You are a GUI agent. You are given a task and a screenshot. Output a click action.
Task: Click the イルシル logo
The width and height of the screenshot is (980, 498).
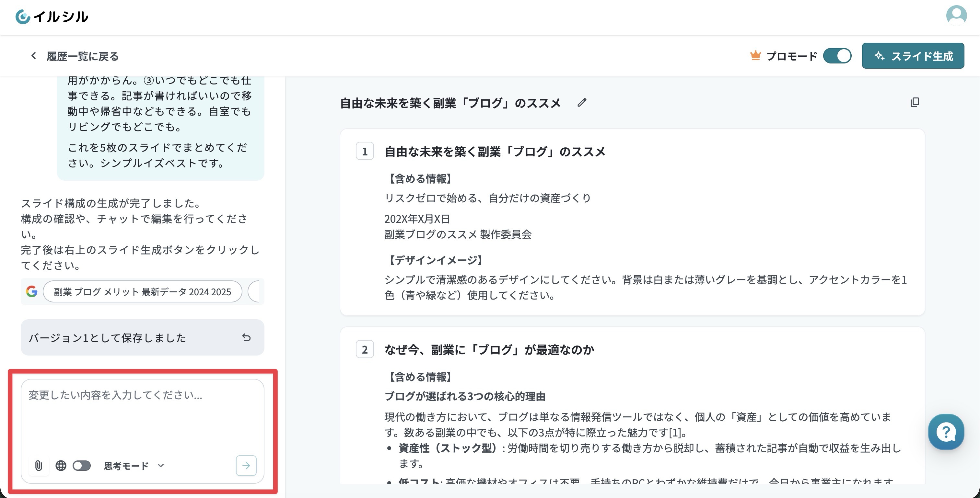[52, 17]
